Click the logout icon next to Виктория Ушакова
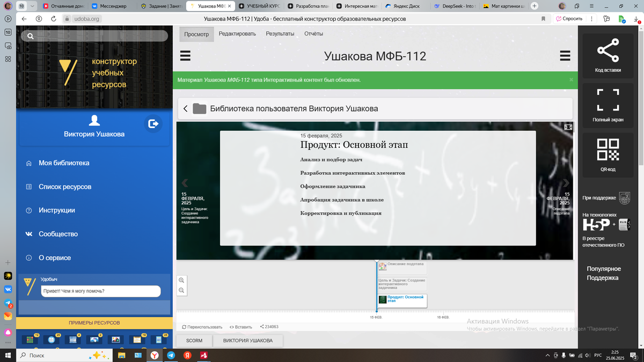This screenshot has height=362, width=644. click(x=153, y=124)
